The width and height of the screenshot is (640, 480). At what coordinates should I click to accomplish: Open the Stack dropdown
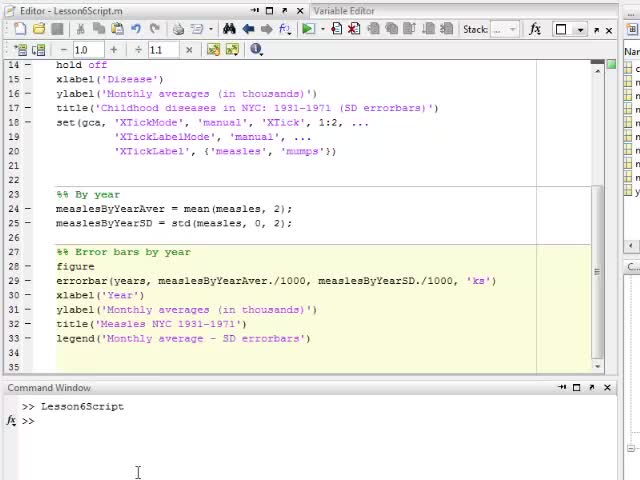click(x=505, y=30)
